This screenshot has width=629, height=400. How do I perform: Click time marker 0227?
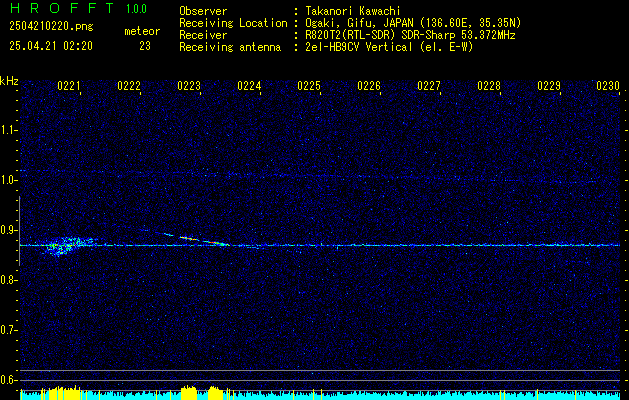tap(429, 86)
